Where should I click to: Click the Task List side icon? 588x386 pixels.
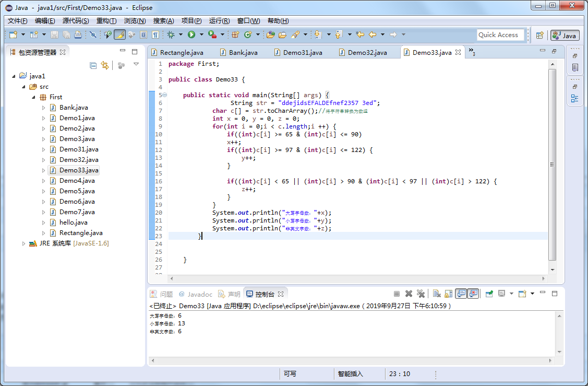click(x=575, y=67)
